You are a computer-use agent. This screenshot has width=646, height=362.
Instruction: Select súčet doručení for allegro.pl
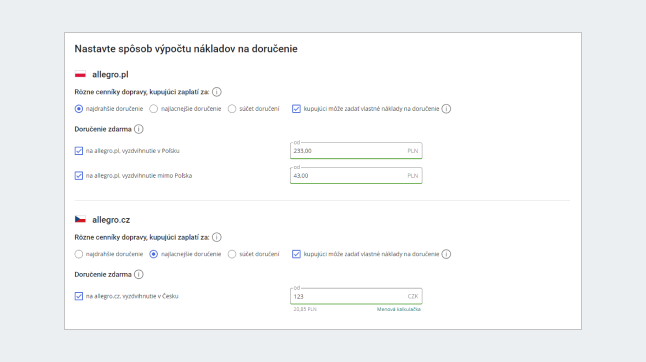[x=232, y=109]
